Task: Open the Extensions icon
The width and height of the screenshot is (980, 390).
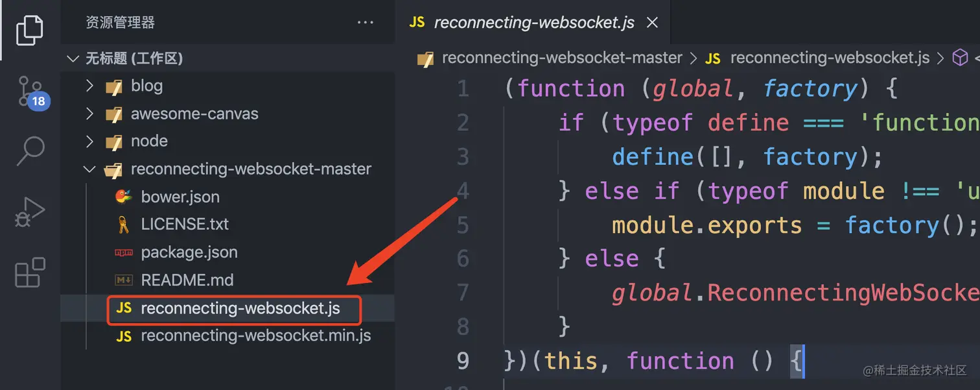Action: [29, 273]
